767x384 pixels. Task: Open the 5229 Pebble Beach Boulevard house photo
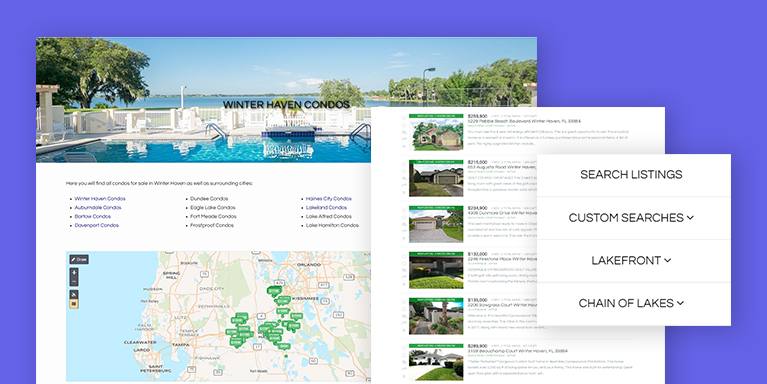[x=436, y=132]
